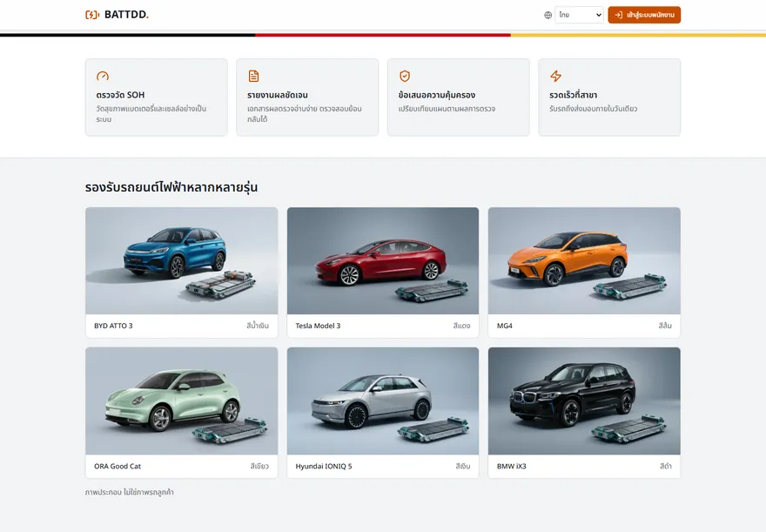Viewport: 766px width, 532px height.
Task: Click the สีเงิน color label
Action: point(462,466)
